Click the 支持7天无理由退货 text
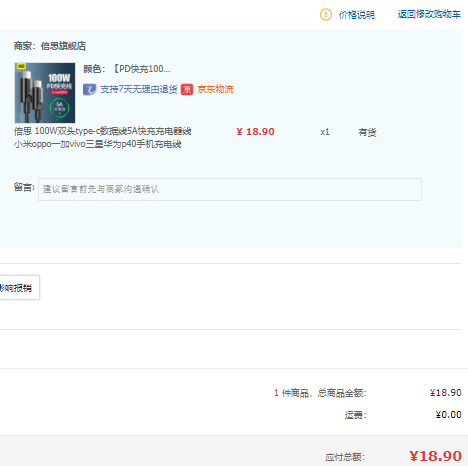Viewport: 468px width, 466px height. tap(138, 89)
